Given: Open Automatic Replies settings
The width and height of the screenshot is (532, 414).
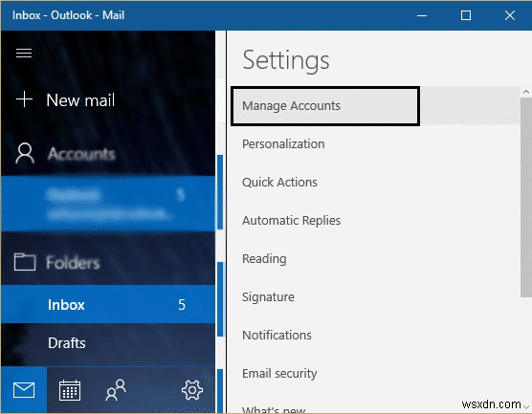Looking at the screenshot, I should 291,221.
